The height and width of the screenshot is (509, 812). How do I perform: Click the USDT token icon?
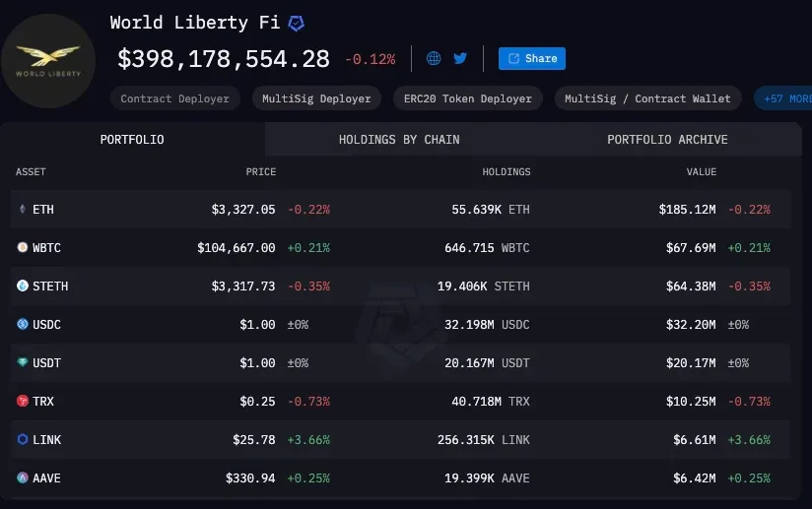[23, 362]
